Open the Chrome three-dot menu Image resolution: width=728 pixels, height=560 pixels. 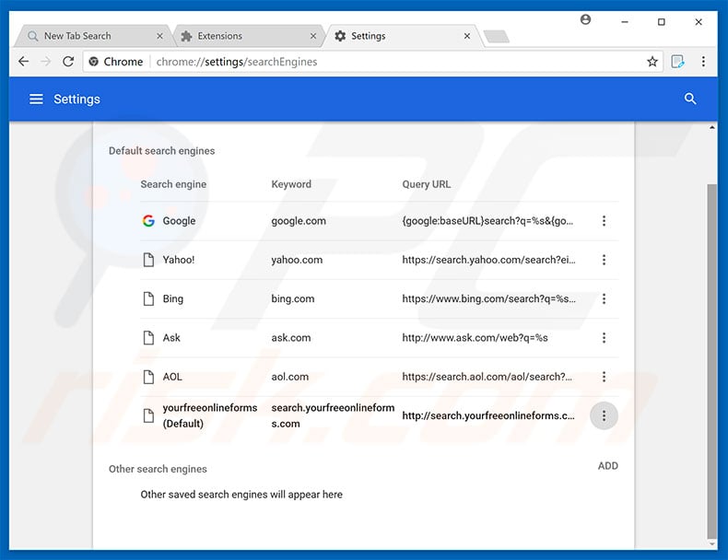coord(703,61)
